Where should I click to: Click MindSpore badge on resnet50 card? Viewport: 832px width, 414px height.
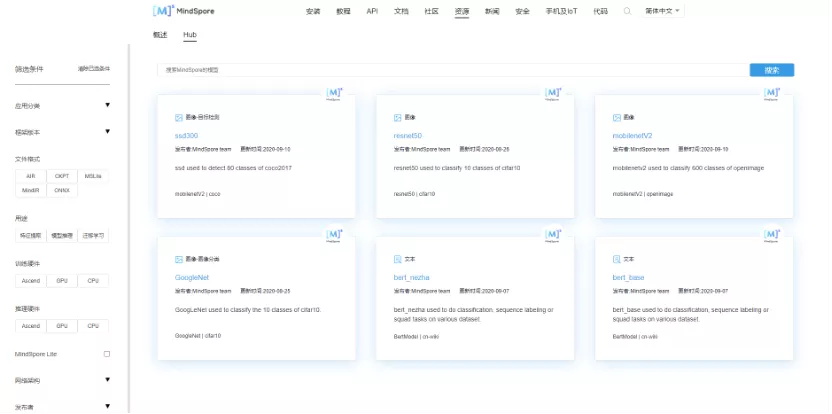[x=552, y=94]
